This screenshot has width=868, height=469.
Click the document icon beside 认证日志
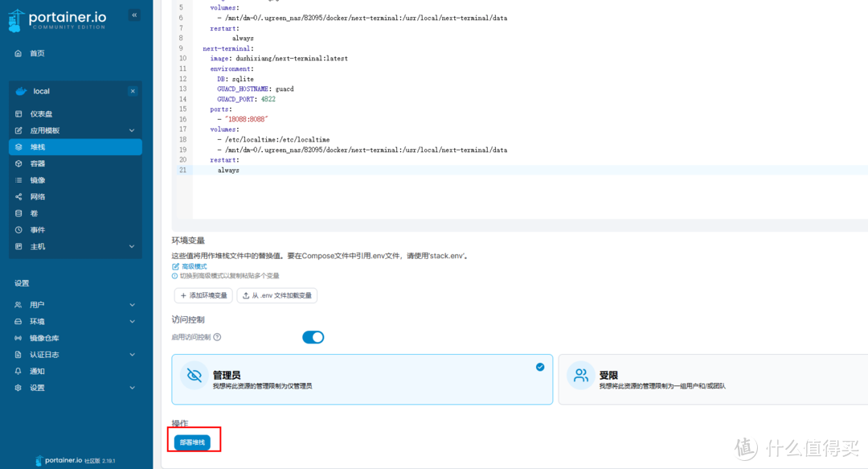[x=18, y=355]
